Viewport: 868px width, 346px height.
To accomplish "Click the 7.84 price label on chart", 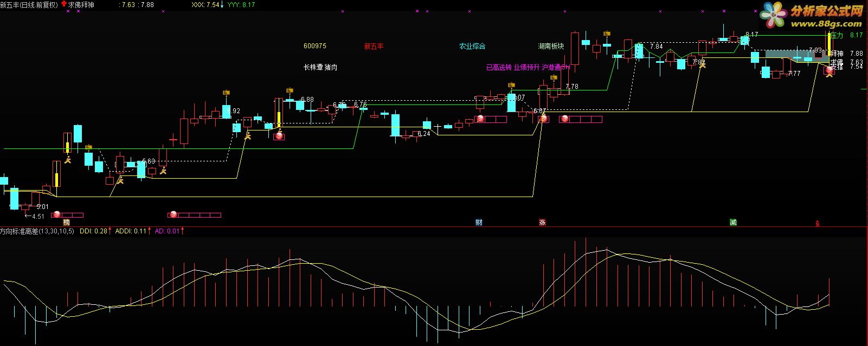I will tap(656, 47).
